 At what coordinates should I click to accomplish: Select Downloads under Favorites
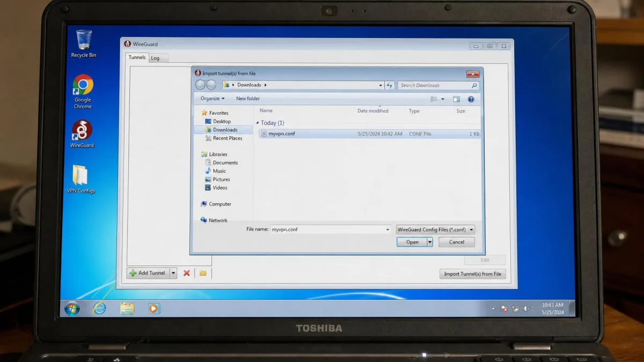click(x=224, y=130)
